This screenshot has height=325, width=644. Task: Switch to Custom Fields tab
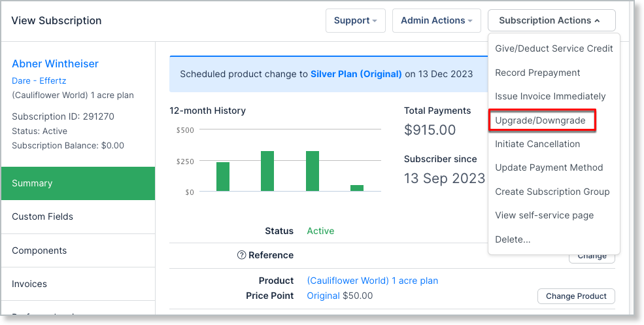(42, 216)
